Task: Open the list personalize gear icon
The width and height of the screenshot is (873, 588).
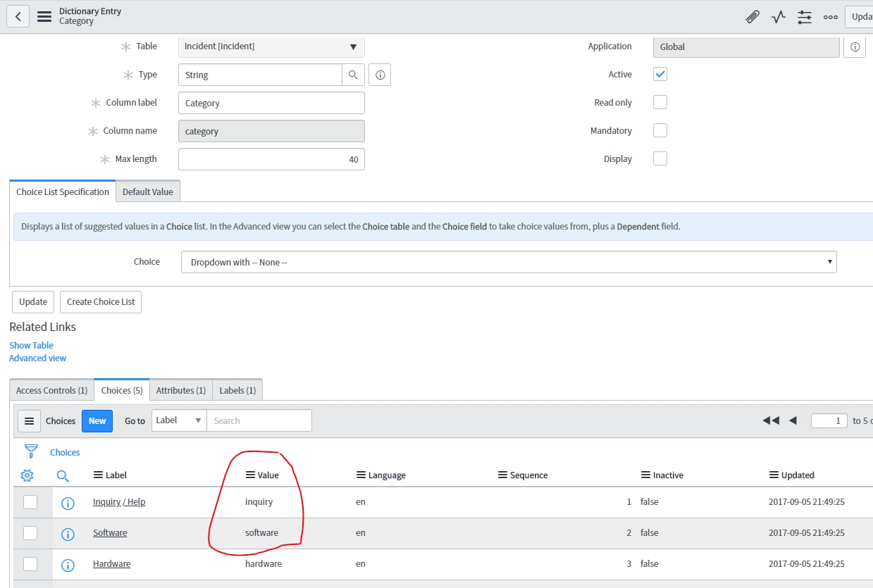Action: [x=27, y=475]
